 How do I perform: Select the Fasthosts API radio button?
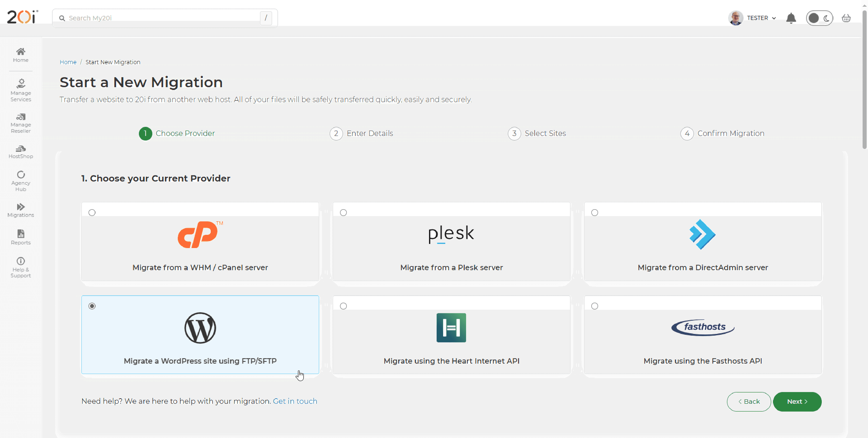(x=595, y=306)
